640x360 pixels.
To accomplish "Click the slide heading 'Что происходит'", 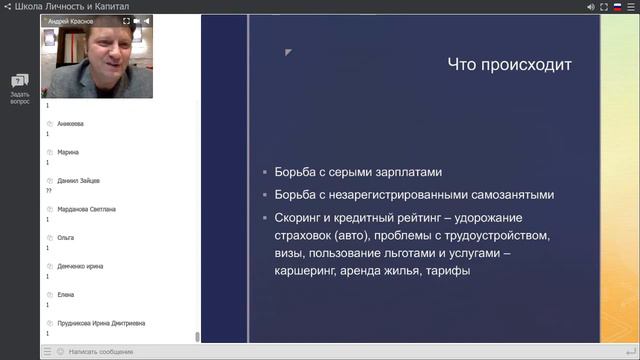I will tap(509, 65).
